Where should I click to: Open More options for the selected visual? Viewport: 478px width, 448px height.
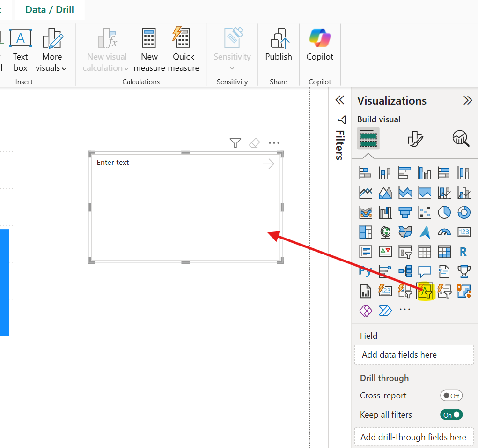pyautogui.click(x=274, y=142)
